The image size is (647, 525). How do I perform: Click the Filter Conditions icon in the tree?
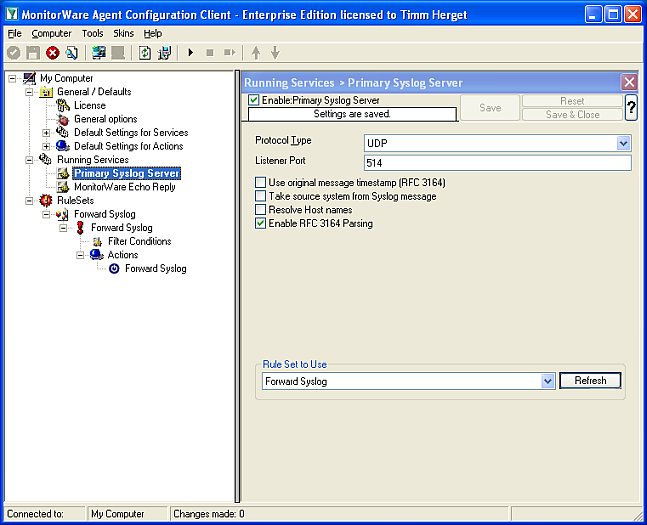[97, 241]
